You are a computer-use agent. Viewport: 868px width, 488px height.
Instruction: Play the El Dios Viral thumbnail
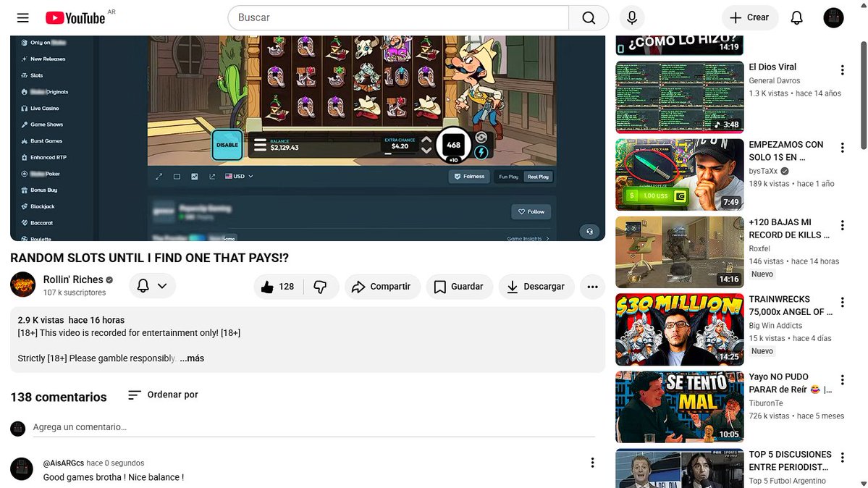pos(680,98)
